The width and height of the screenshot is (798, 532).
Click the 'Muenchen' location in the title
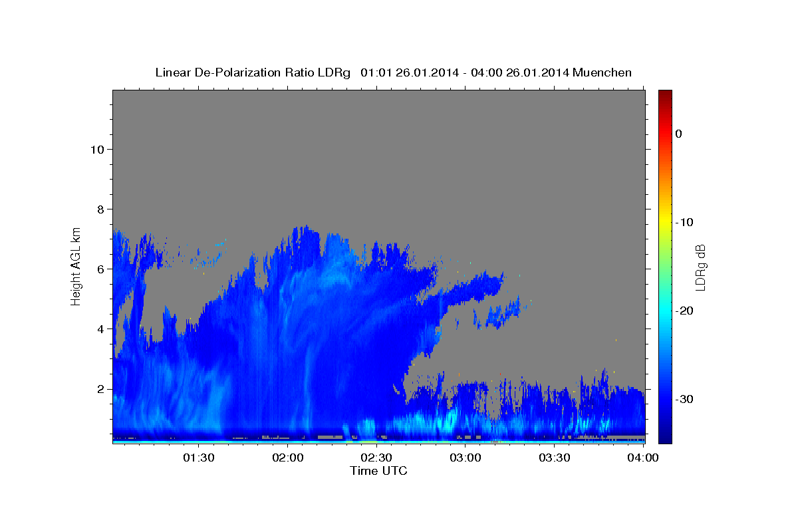tap(603, 72)
